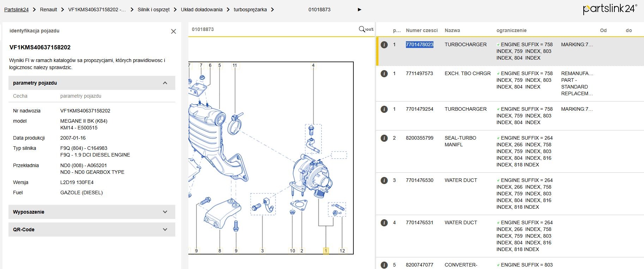Click the magnifier zoom 100% icon
The image size is (644, 269).
point(366,29)
